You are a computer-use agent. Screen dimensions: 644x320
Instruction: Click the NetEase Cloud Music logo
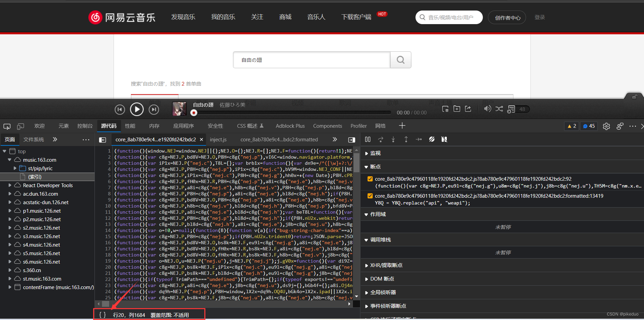[122, 17]
